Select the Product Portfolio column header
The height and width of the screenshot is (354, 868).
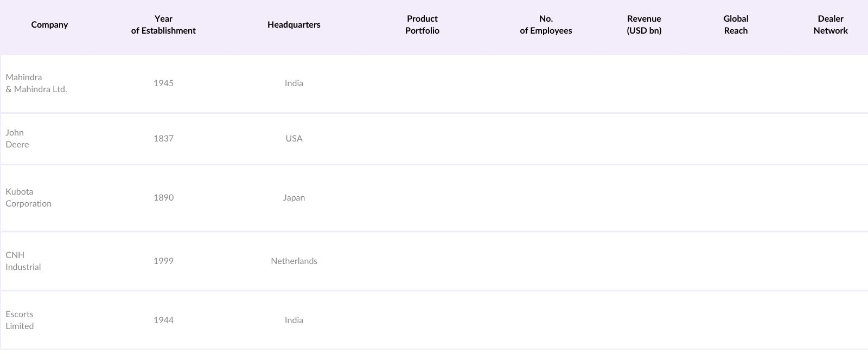[422, 25]
